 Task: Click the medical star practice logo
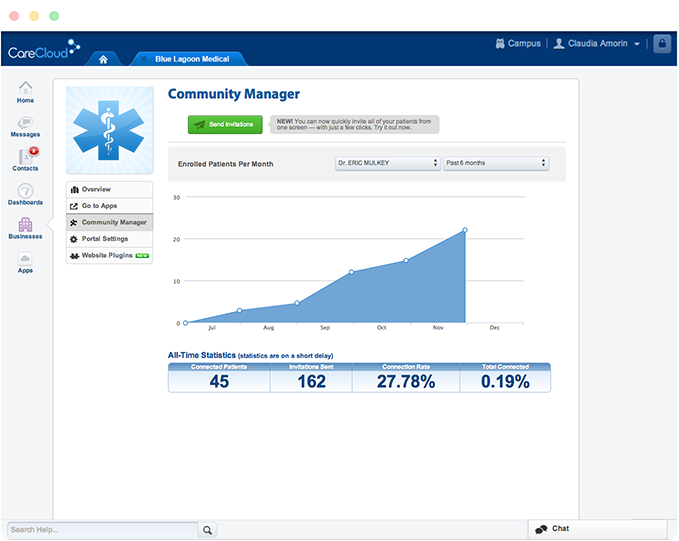tap(110, 130)
